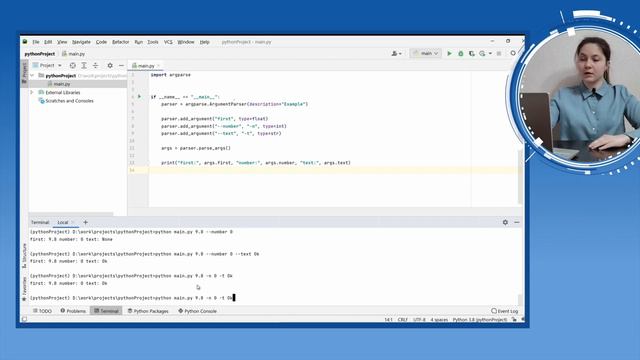Click lock icon in status bar
Image resolution: width=640 pixels, height=360 pixels.
pyautogui.click(x=514, y=320)
